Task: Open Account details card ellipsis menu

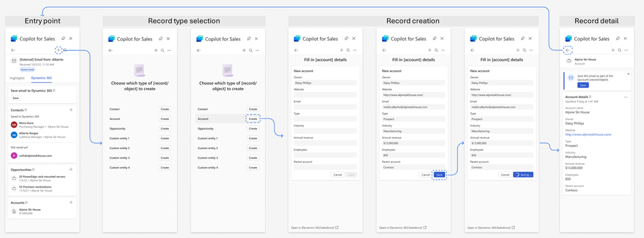Action: [625, 97]
